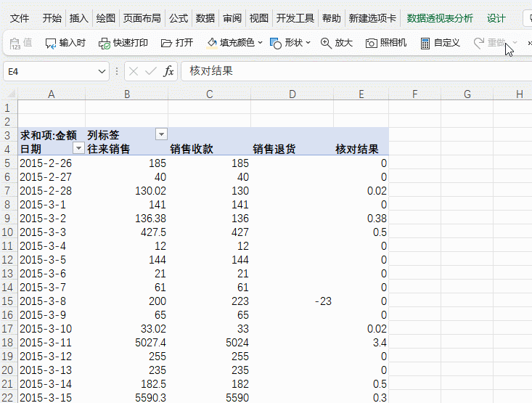Open the shapes dropdown arrow
The width and height of the screenshot is (532, 403).
click(x=308, y=43)
